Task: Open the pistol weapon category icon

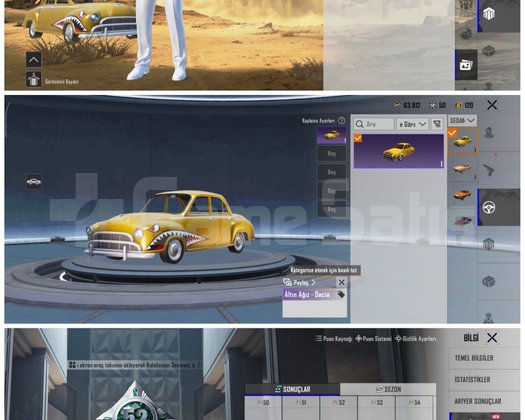Action: point(489,170)
